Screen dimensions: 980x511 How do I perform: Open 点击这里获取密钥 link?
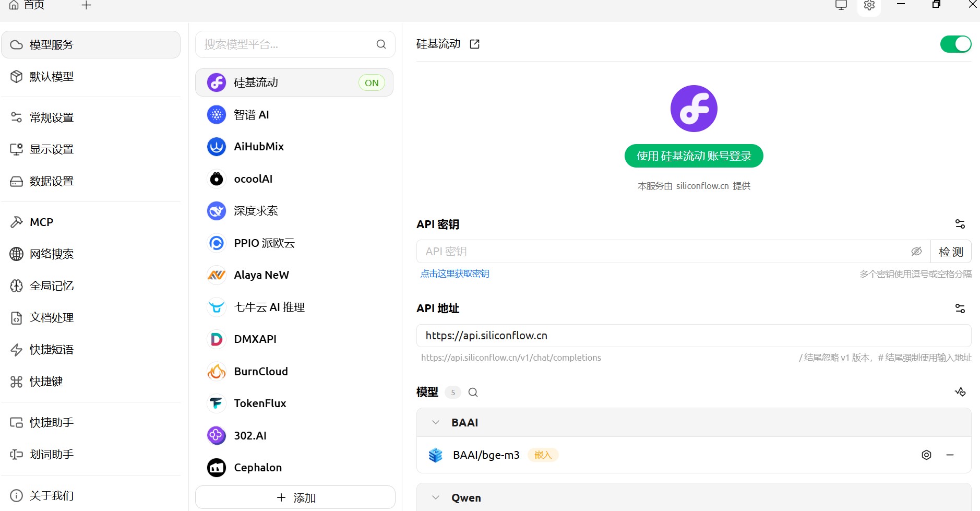click(x=455, y=274)
